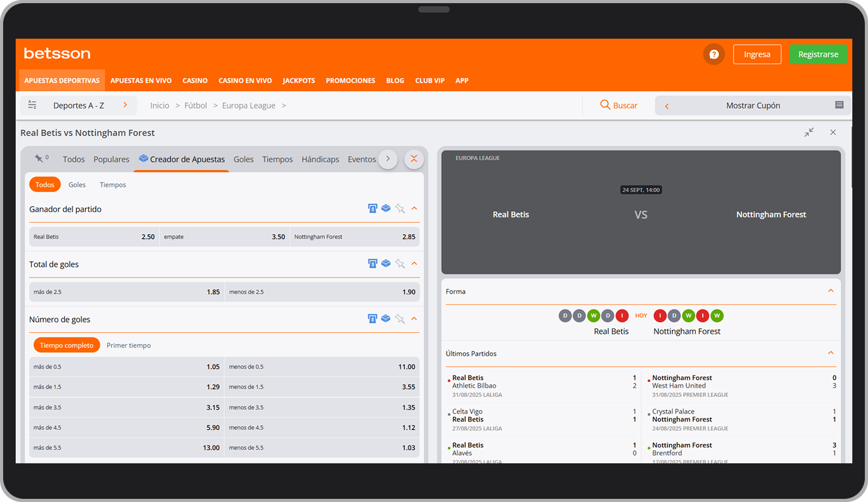This screenshot has height=502, width=868.
Task: Select the Tiempos filter pill
Action: pyautogui.click(x=113, y=185)
